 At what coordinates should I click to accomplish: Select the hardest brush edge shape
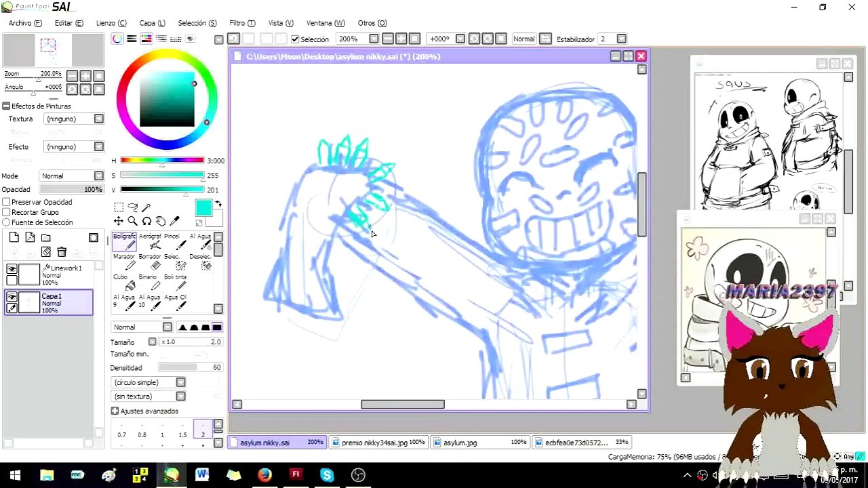click(x=217, y=327)
